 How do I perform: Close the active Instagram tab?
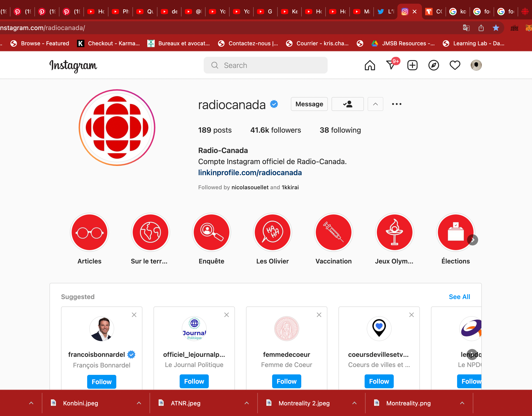point(415,12)
